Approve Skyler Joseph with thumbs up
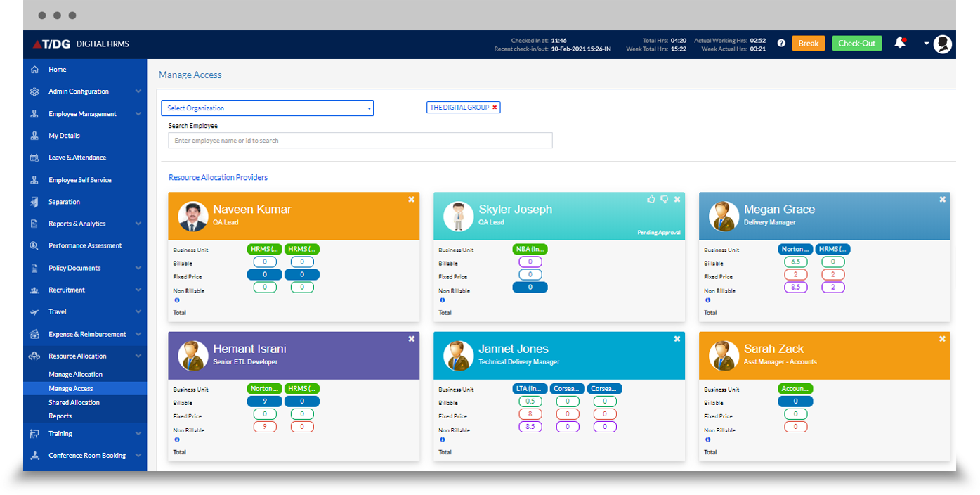 tap(651, 199)
